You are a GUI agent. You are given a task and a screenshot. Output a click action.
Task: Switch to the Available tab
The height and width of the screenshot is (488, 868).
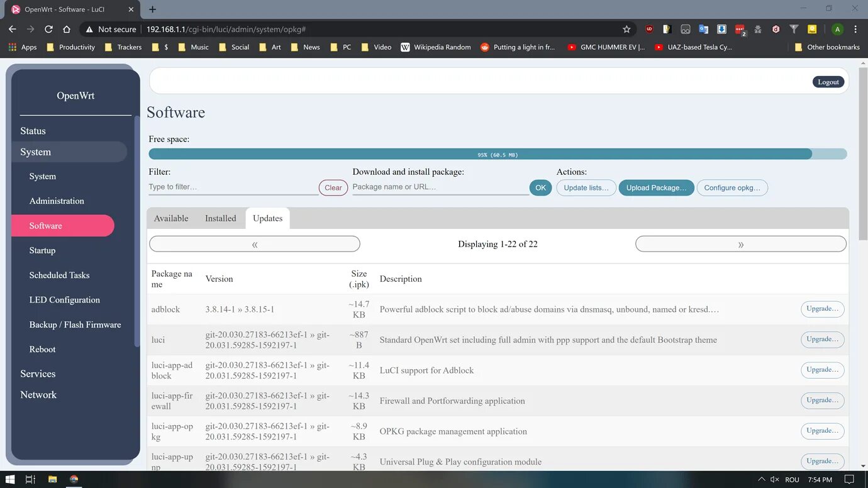pos(171,218)
